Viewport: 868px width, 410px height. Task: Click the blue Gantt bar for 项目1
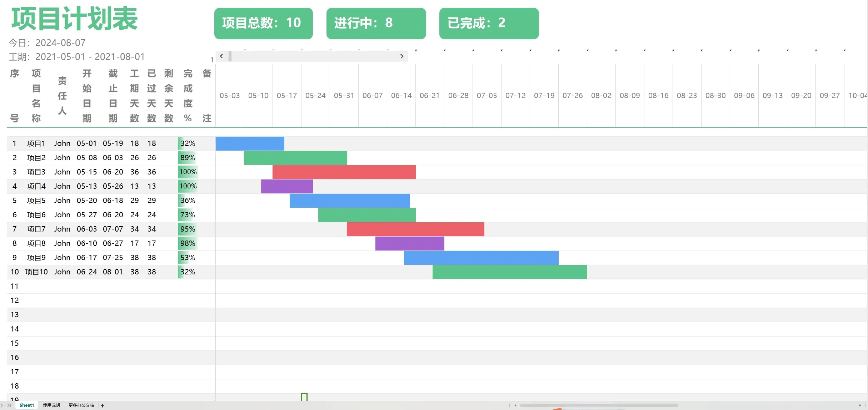click(250, 143)
